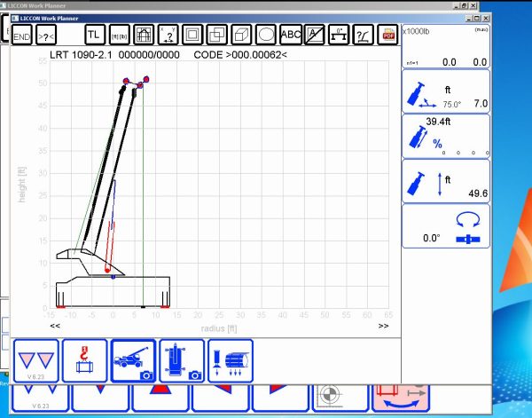Capture the outrigger top view camera icon
This screenshot has height=418, width=532.
tap(182, 361)
